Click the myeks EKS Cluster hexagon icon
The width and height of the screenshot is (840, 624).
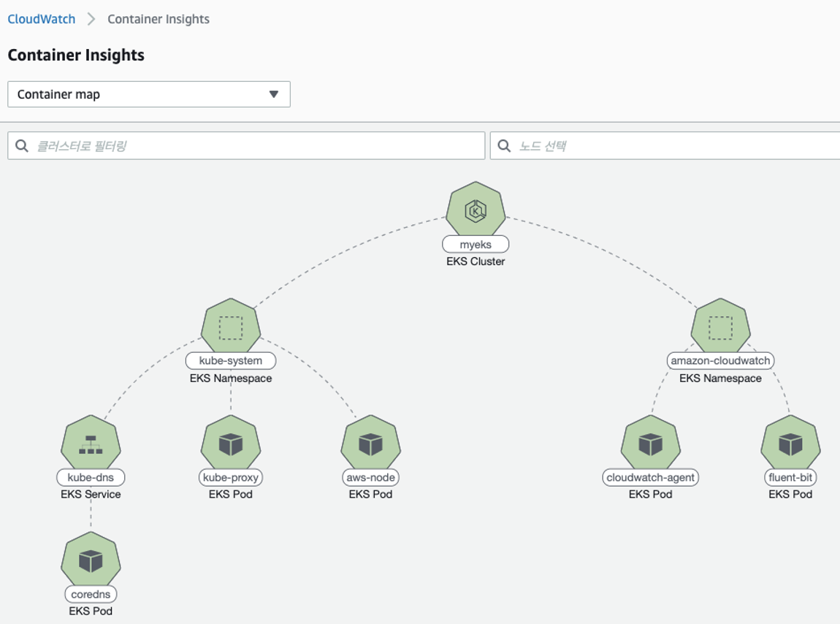coord(476,210)
